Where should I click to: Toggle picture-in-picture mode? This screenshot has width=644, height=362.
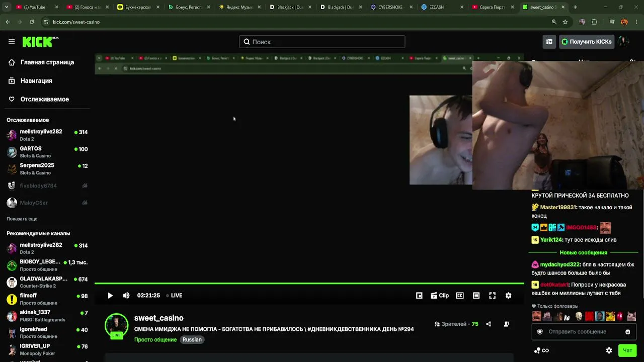tap(419, 296)
